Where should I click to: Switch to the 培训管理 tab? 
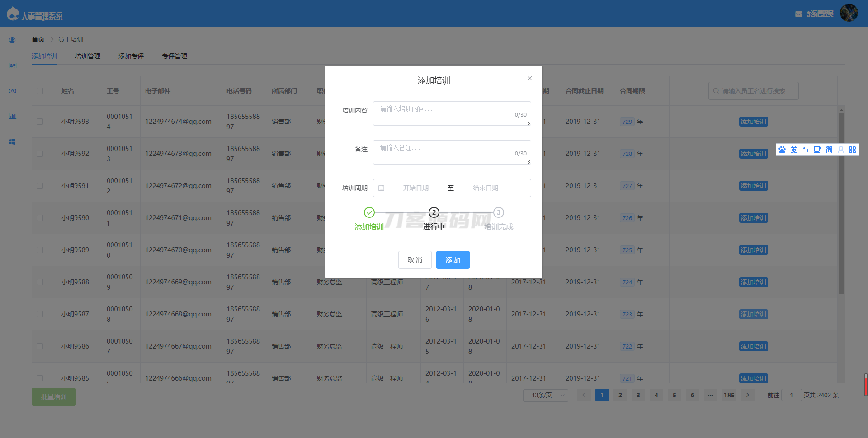click(88, 56)
